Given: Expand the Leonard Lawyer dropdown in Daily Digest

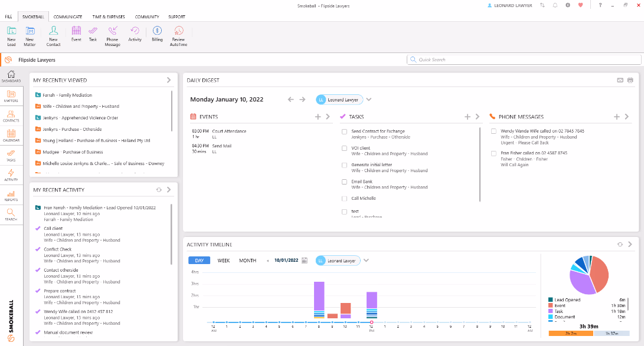Looking at the screenshot, I should point(369,99).
